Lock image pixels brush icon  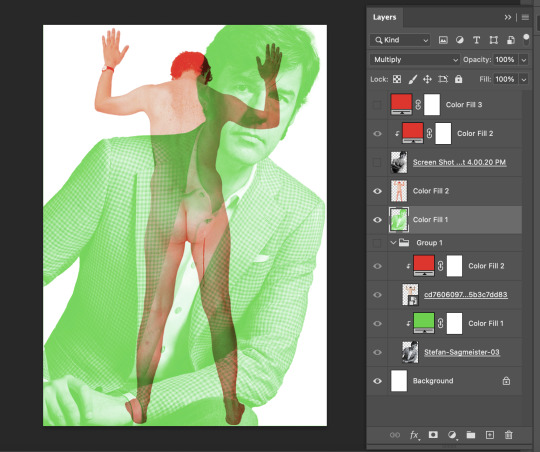(413, 79)
